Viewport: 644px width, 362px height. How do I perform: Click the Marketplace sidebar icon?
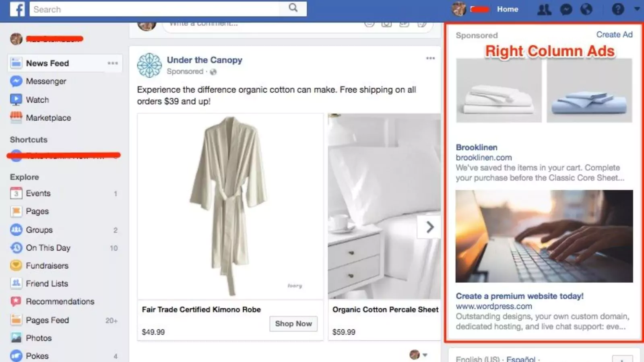(x=16, y=117)
